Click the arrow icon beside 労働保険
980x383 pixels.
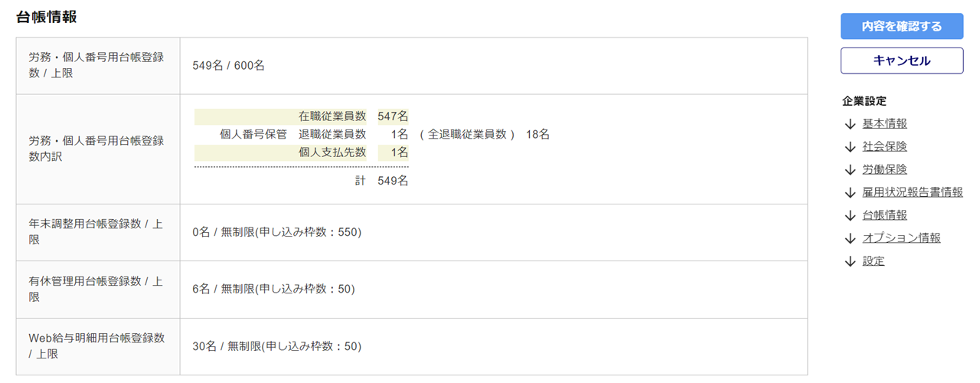(x=849, y=170)
